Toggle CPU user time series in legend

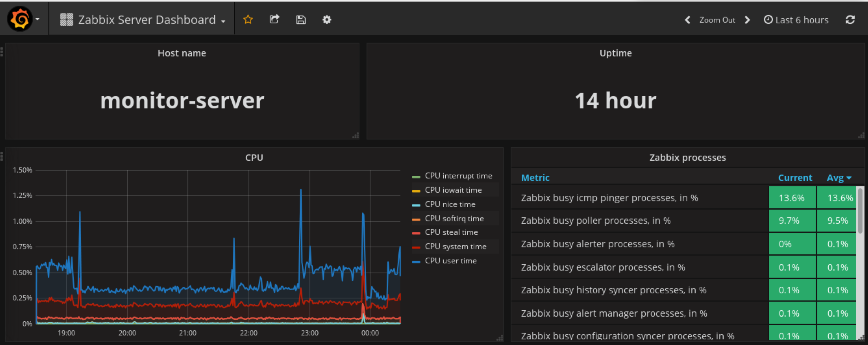point(451,261)
